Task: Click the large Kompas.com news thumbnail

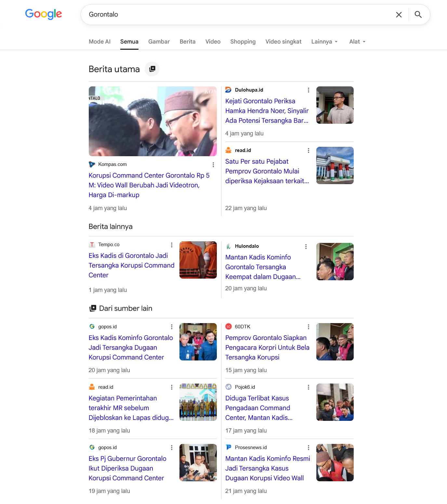Action: pyautogui.click(x=153, y=121)
